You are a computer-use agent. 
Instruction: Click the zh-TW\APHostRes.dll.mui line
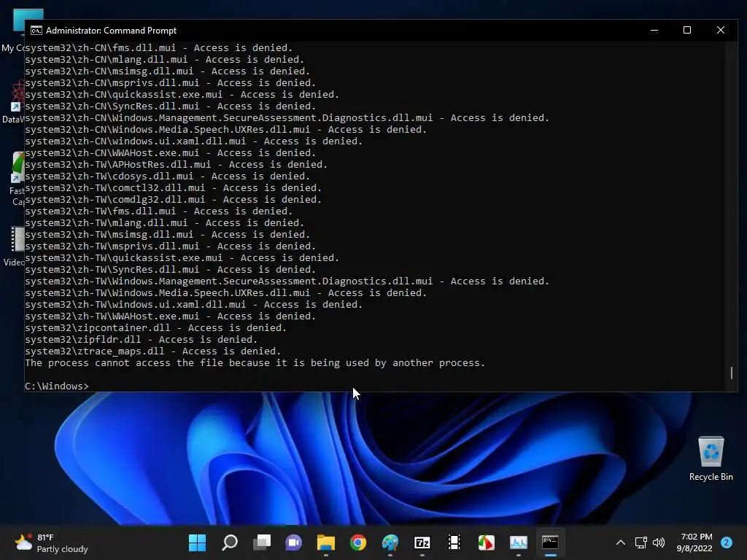tap(177, 164)
